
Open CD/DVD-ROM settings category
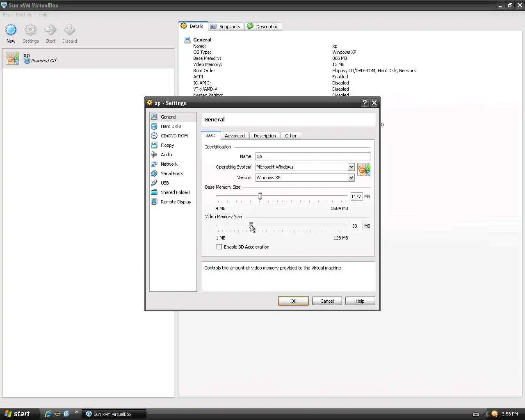[173, 136]
